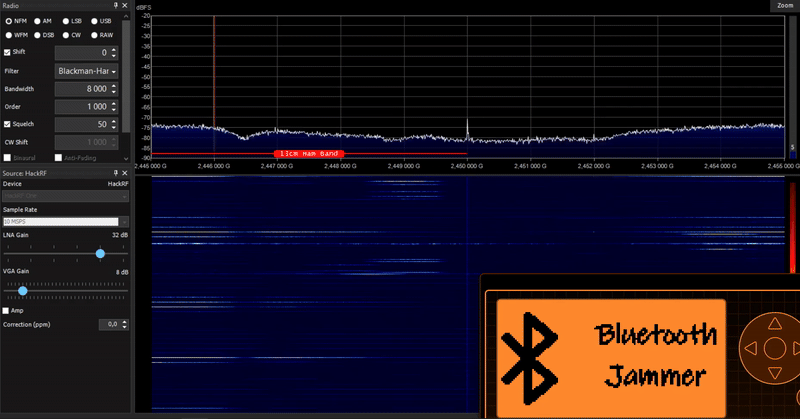Click the Bandwidth stepper arrows
The image size is (800, 419).
[114, 89]
